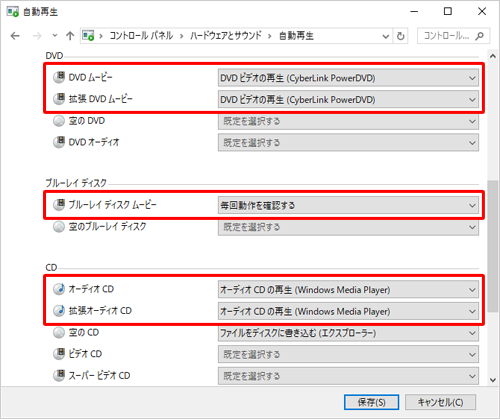Open the スーパー ビデオ CD action dropdown

348,376
